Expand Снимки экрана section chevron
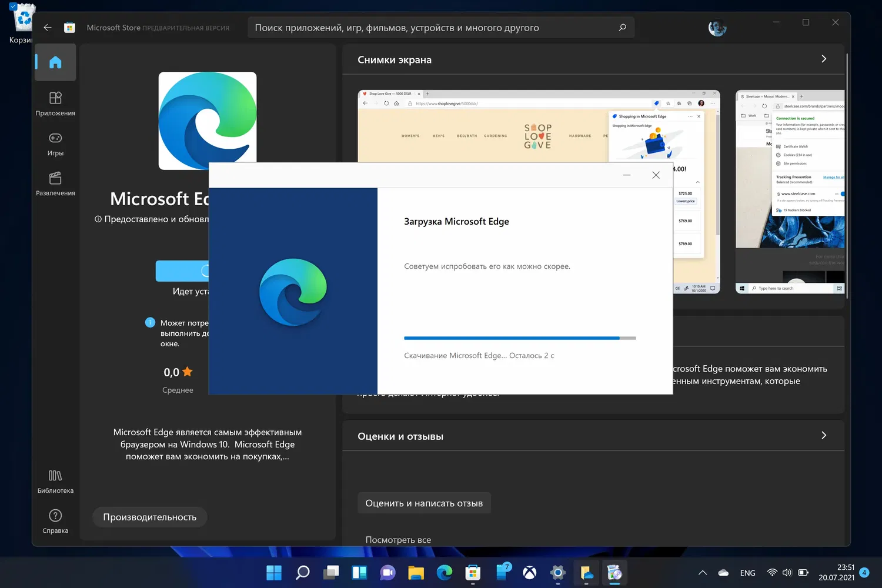 tap(823, 59)
